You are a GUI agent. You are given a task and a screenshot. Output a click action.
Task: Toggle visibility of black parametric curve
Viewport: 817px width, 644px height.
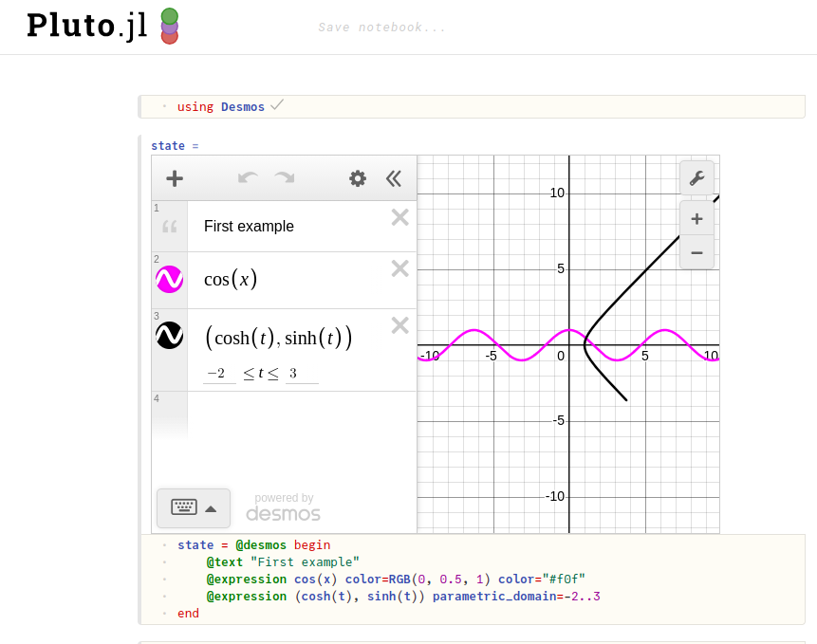169,335
